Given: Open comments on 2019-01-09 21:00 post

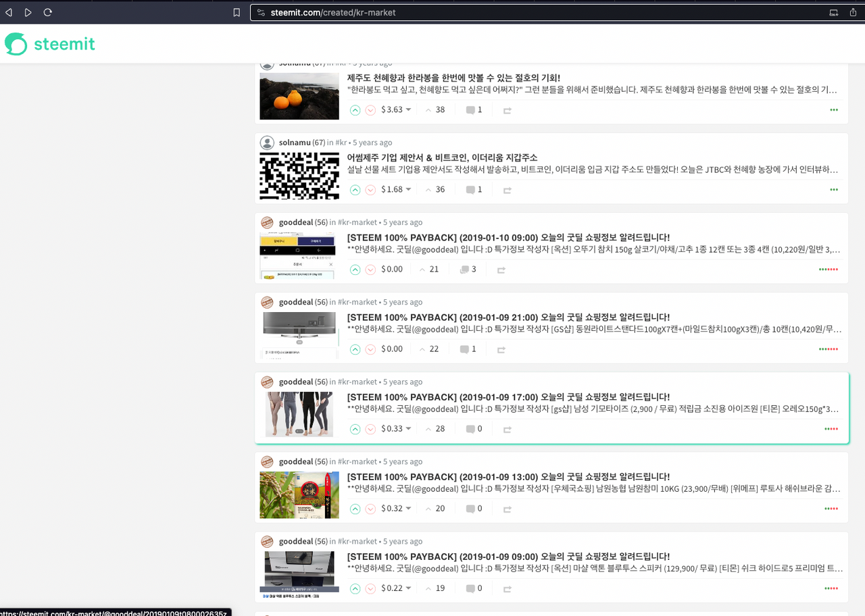Looking at the screenshot, I should click(x=468, y=349).
